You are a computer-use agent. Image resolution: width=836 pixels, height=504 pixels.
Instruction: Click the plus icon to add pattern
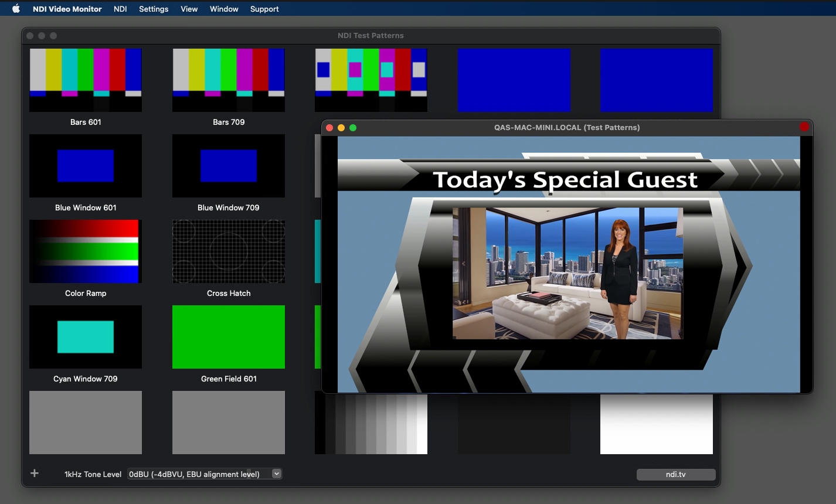(x=35, y=474)
